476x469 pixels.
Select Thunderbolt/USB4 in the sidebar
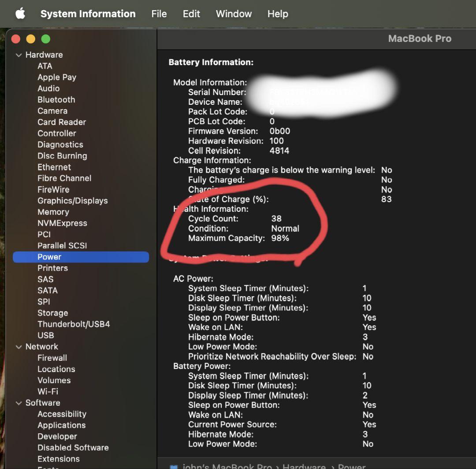(74, 324)
